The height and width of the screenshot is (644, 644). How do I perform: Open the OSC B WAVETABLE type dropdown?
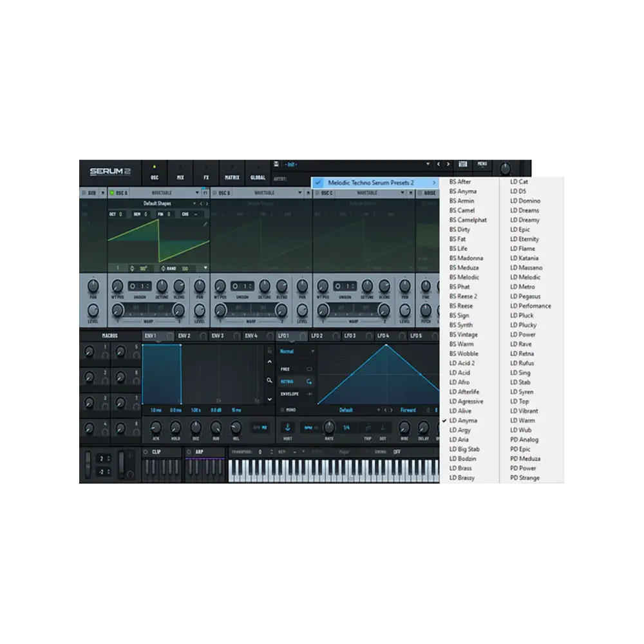coord(268,193)
